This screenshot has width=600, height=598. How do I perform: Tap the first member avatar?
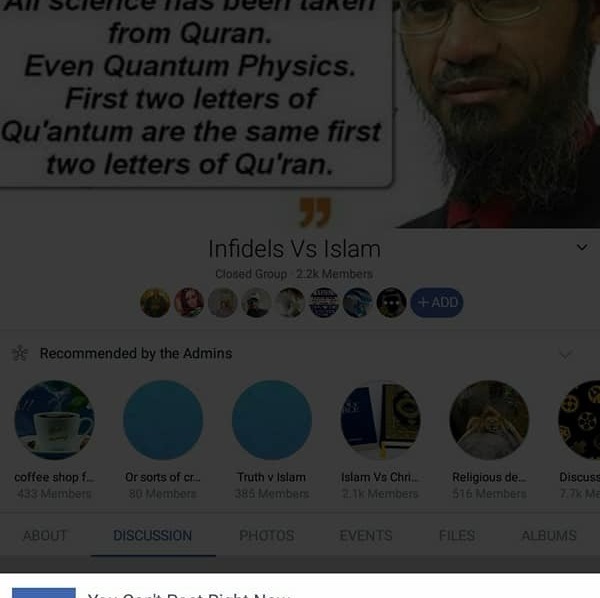155,303
